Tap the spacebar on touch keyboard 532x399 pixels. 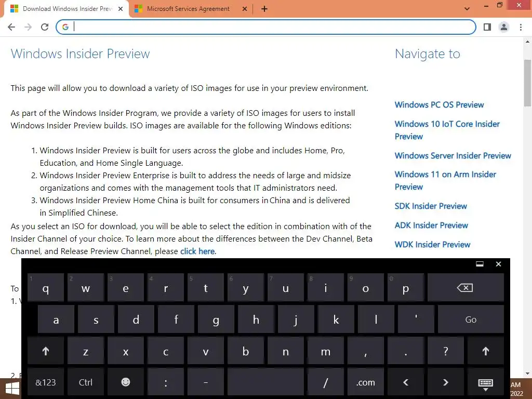pyautogui.click(x=265, y=382)
